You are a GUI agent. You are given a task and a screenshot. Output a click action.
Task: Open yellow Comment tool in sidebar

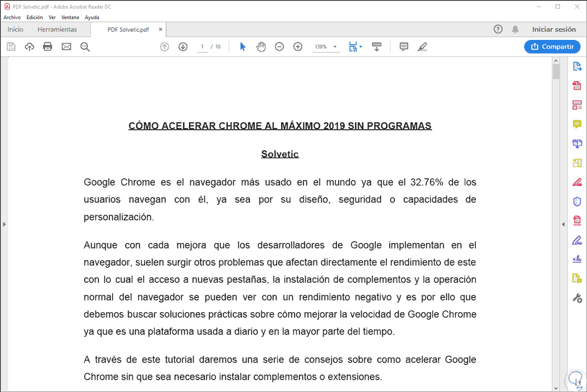click(577, 124)
